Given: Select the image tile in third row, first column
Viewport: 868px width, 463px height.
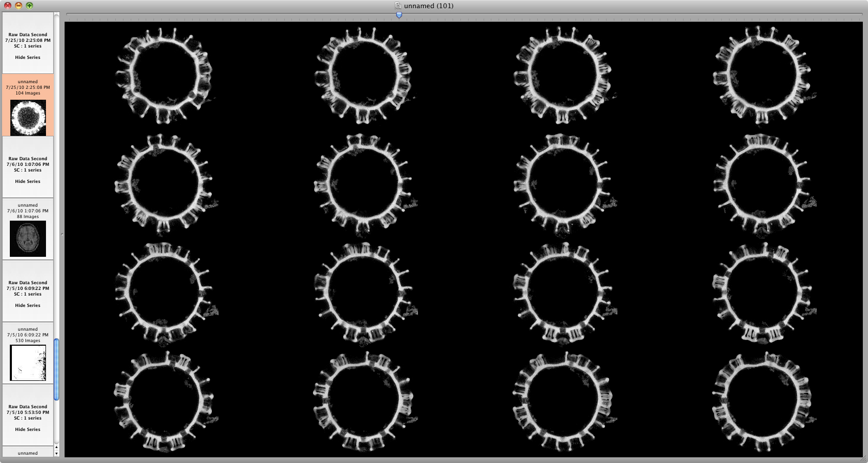Looking at the screenshot, I should pos(164,294).
